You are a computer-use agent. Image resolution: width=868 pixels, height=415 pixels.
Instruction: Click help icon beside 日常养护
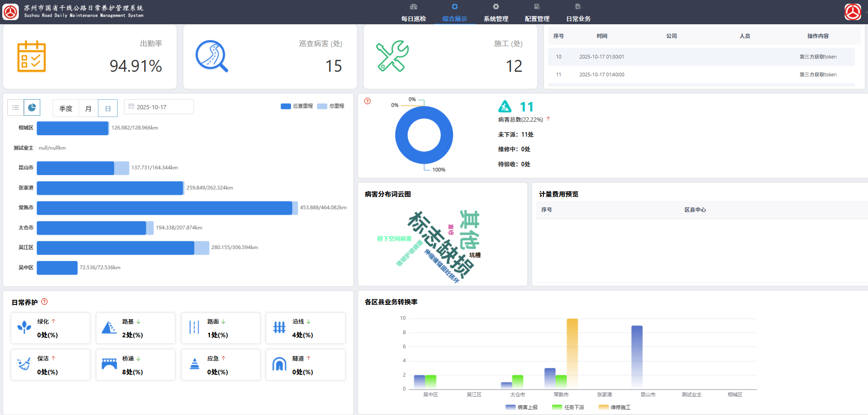click(x=44, y=302)
